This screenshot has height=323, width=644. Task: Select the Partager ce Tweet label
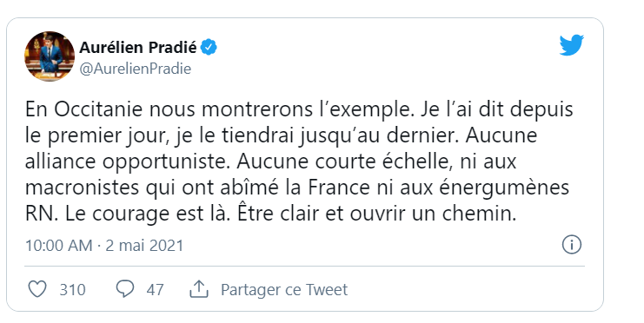point(284,290)
